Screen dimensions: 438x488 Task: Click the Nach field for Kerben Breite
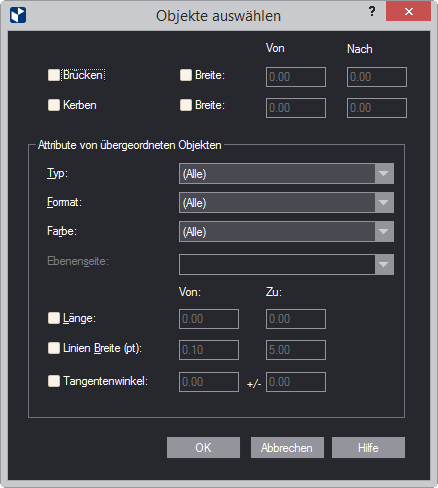377,108
